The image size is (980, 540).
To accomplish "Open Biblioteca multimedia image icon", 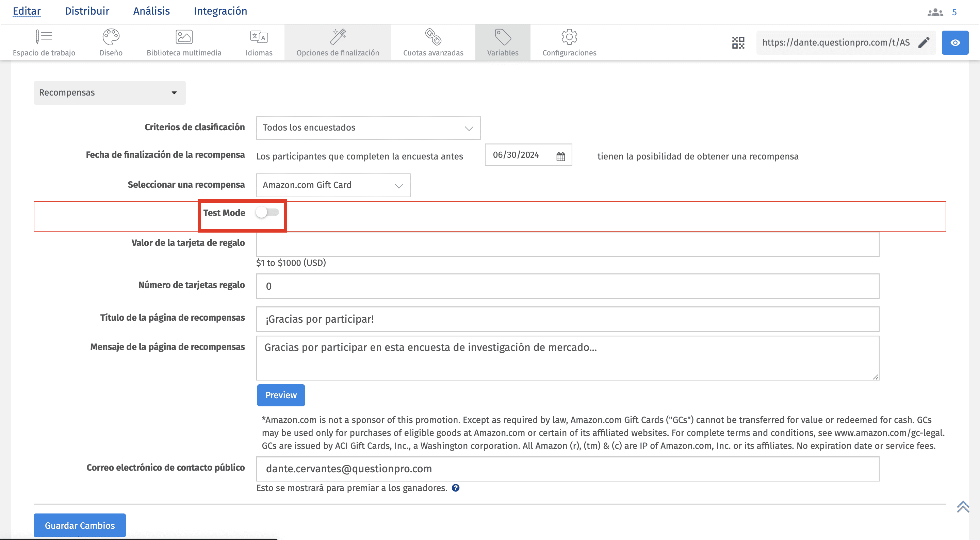I will coord(184,37).
